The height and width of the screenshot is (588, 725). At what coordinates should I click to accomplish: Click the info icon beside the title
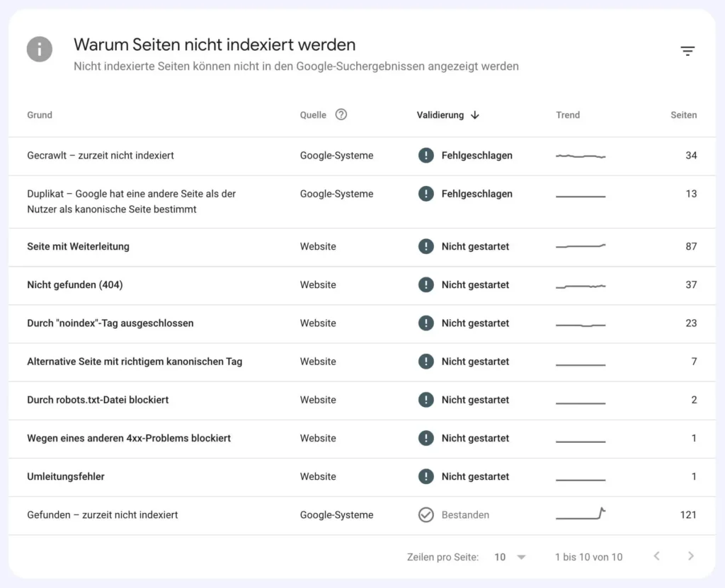tap(40, 50)
